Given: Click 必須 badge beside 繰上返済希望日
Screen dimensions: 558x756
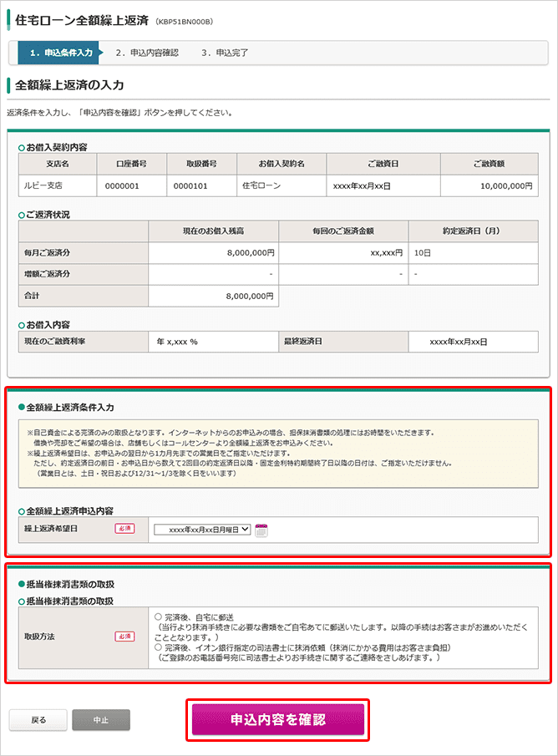Looking at the screenshot, I should [x=124, y=529].
